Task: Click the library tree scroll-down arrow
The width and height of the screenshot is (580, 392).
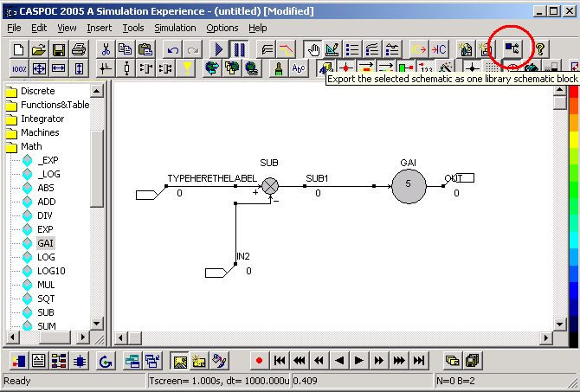Action: click(97, 324)
